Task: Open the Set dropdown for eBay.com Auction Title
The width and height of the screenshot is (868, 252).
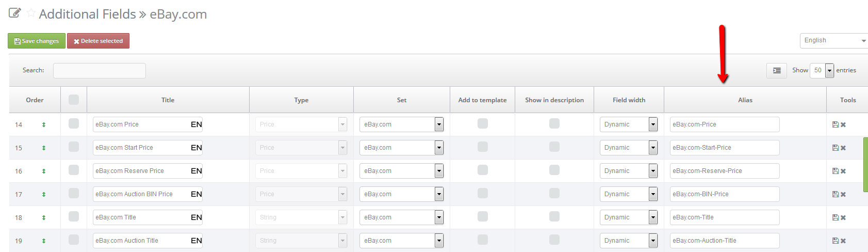Action: (x=402, y=241)
